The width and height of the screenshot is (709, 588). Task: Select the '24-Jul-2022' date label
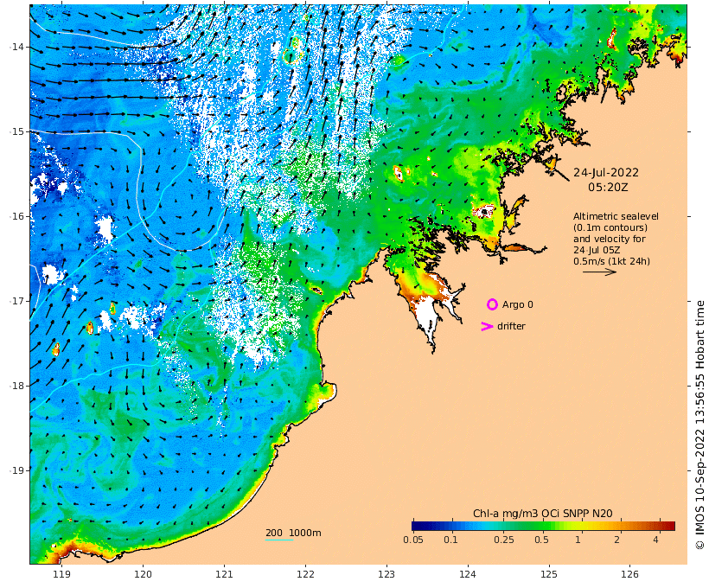pos(606,172)
